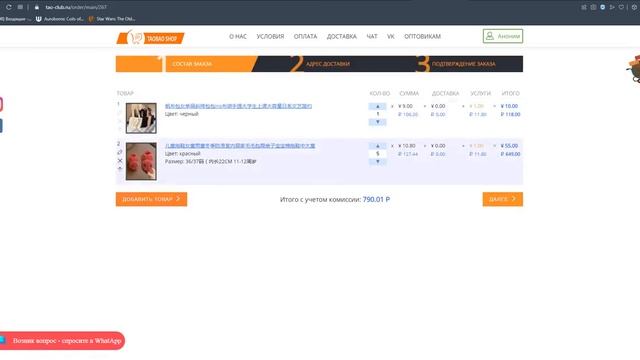
Task: Open the Star Wars The Old bookmark
Action: tap(111, 19)
